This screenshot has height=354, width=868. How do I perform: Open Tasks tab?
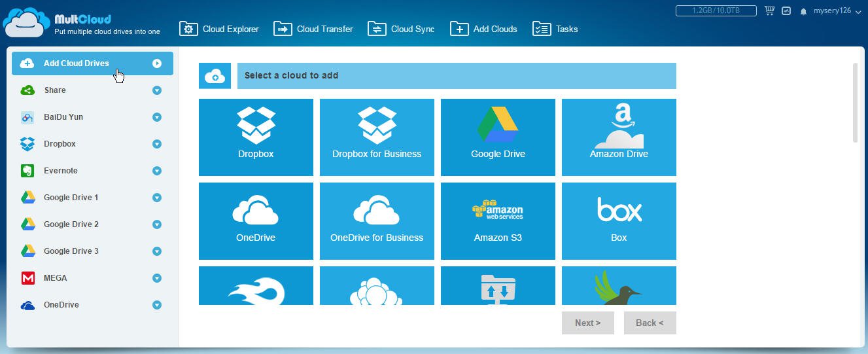point(555,29)
